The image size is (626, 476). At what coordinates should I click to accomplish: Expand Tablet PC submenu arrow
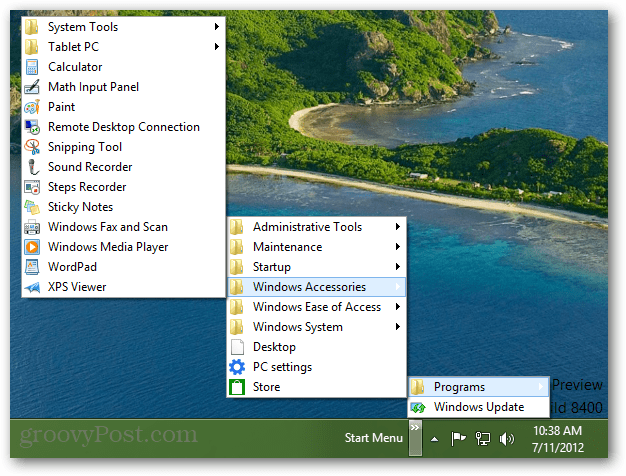[217, 46]
